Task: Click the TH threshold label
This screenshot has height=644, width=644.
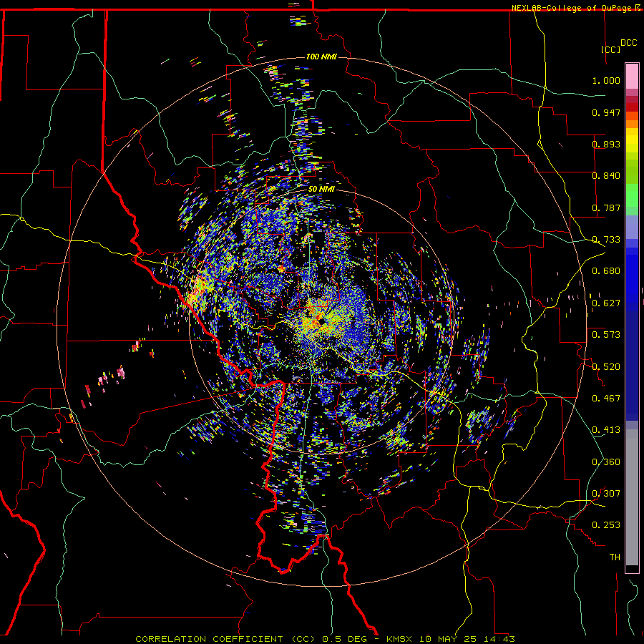Action: pyautogui.click(x=615, y=557)
